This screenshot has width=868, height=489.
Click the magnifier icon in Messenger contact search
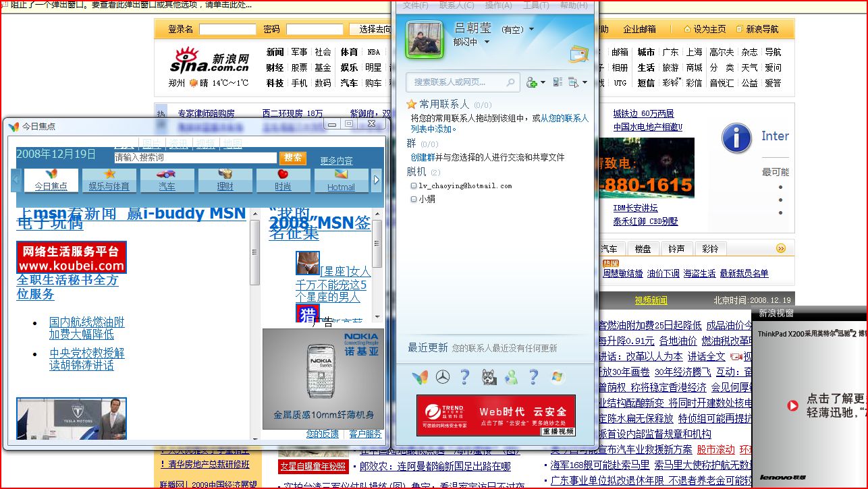click(511, 82)
